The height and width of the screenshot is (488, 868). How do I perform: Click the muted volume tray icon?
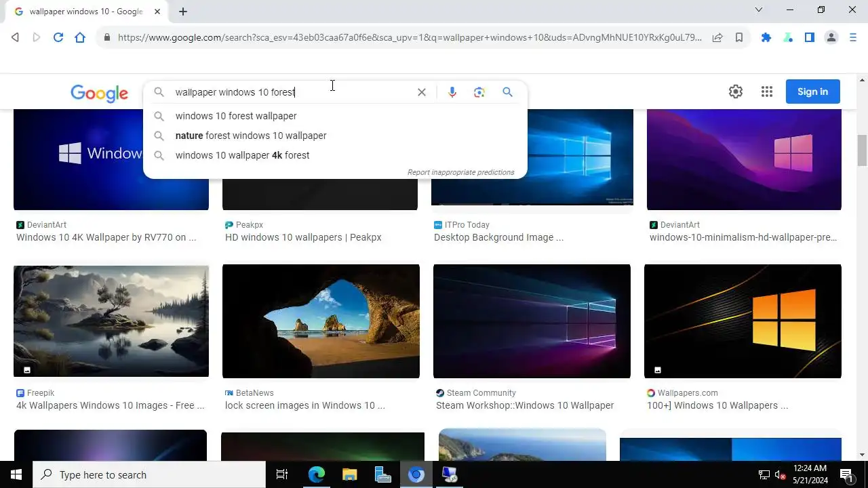point(781,474)
